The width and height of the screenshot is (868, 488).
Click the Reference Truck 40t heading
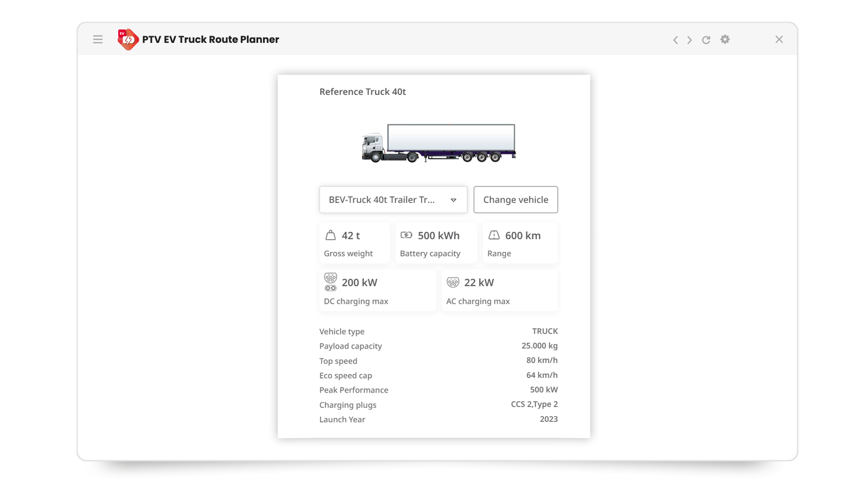[362, 92]
